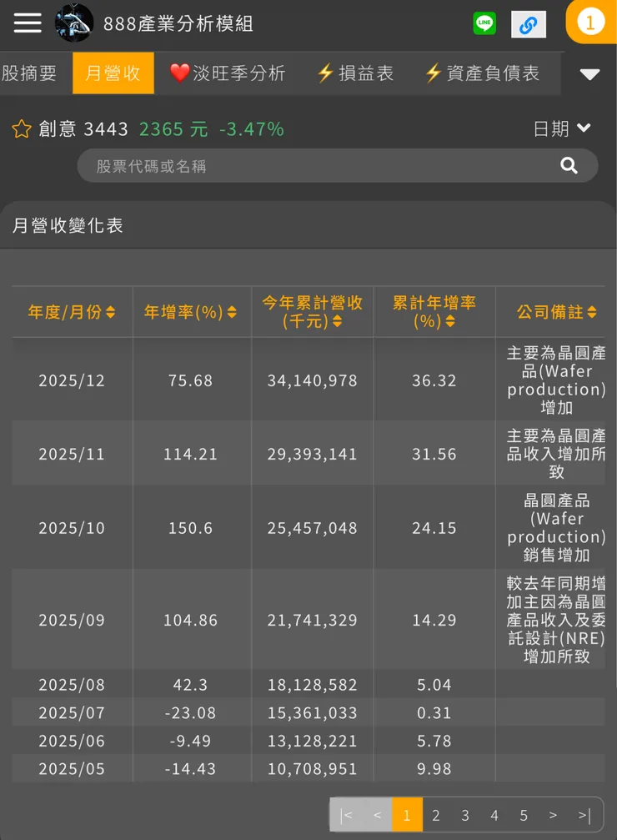Copy link with chain icon
Viewport: 617px width, 840px height.
528,24
